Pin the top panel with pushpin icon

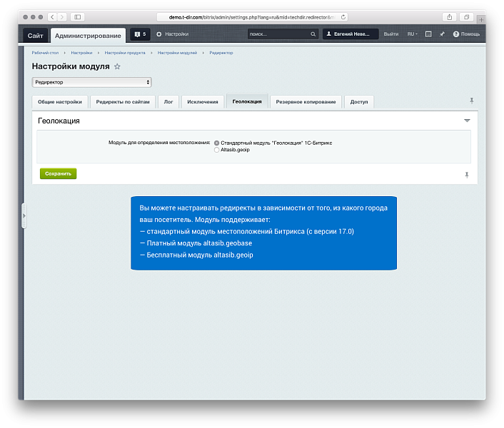[442, 34]
